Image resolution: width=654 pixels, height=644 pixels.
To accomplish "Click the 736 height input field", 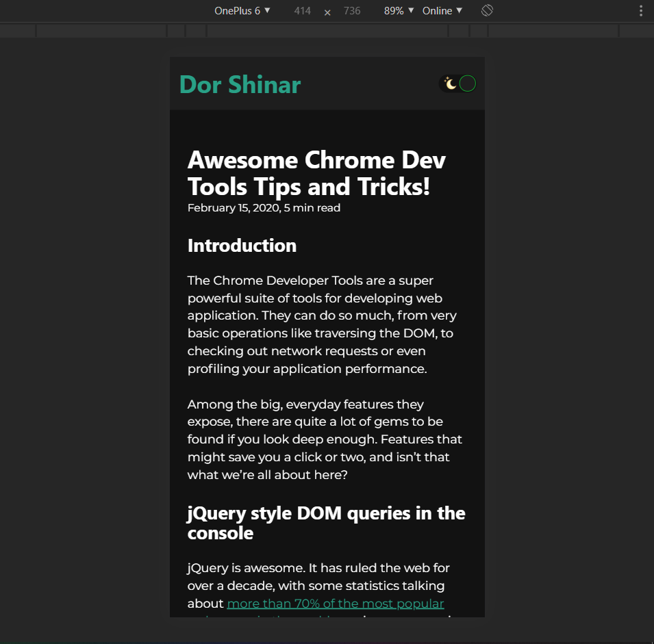I will point(352,11).
